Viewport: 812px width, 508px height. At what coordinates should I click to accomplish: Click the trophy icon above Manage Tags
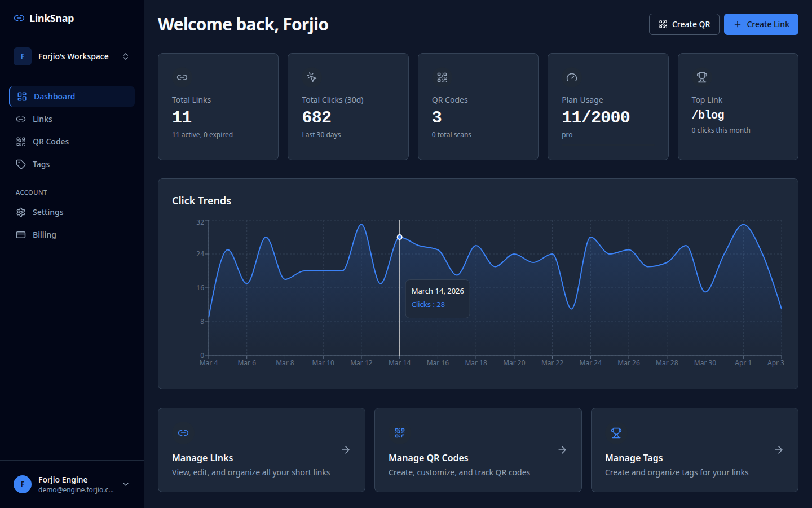[616, 433]
